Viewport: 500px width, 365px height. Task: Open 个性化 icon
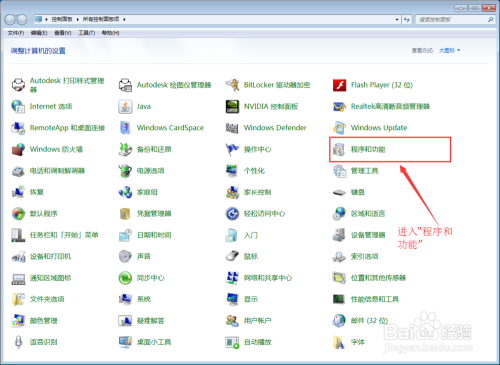point(232,171)
